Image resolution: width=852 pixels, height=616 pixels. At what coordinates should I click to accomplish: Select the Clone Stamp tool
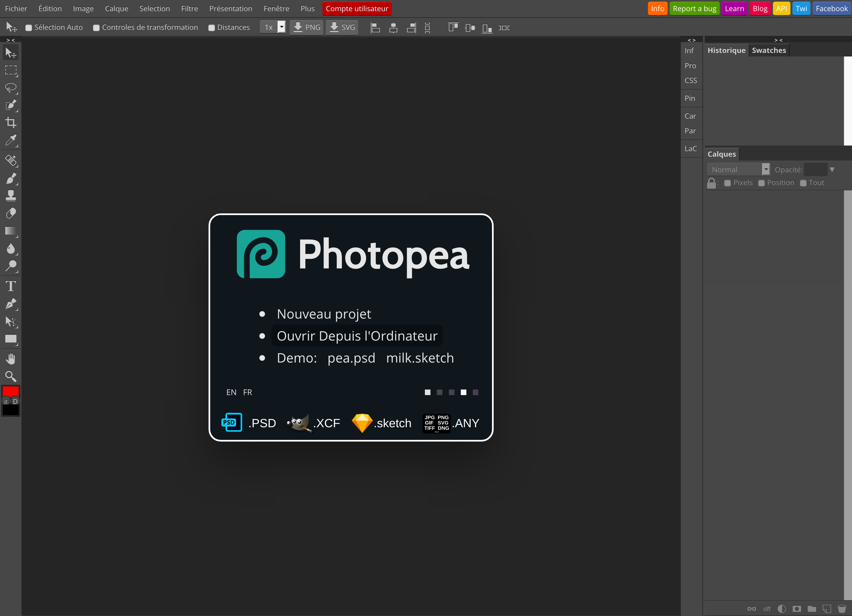coord(11,196)
